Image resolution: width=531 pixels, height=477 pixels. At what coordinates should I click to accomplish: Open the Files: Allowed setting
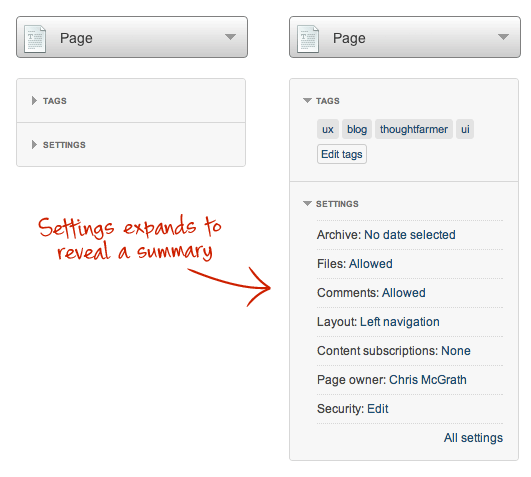click(x=355, y=264)
